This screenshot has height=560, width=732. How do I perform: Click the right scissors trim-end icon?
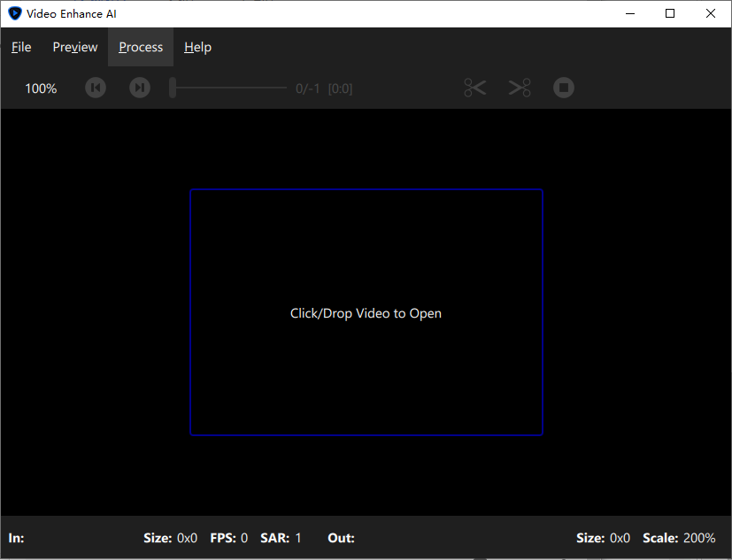click(x=520, y=88)
